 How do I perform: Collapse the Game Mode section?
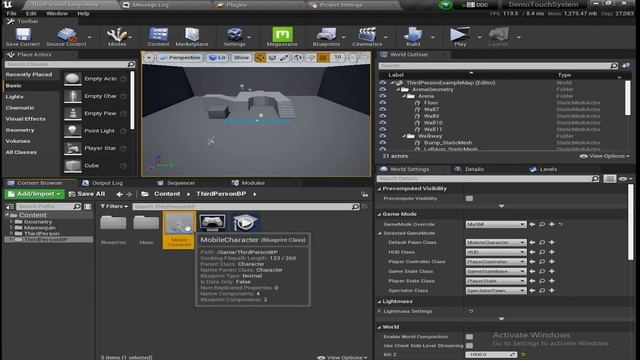point(379,214)
